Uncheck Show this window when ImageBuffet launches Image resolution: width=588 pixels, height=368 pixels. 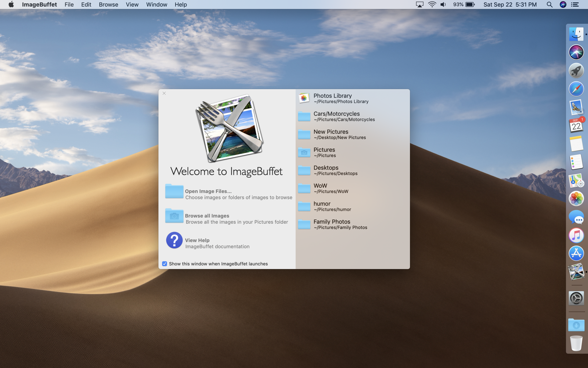coord(165,264)
